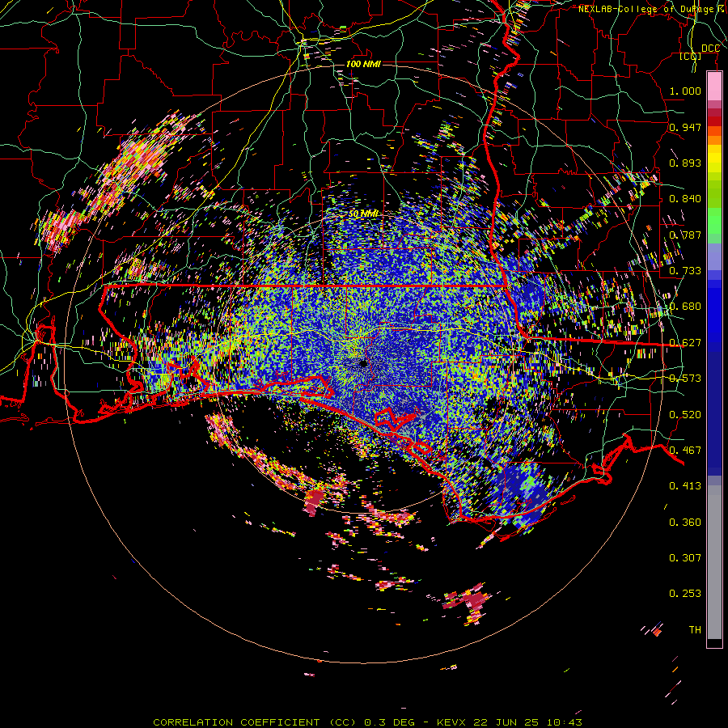
Task: Click the [CC] units label above color bar
Action: pos(691,56)
